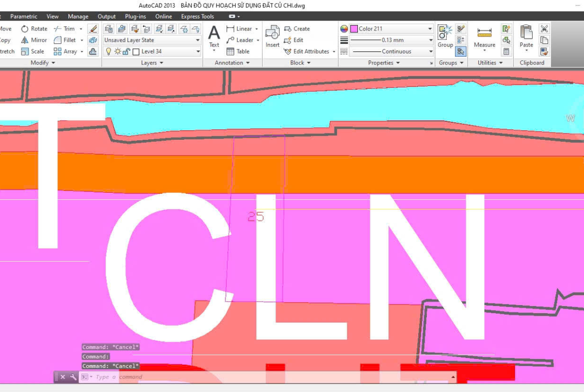Image resolution: width=584 pixels, height=392 pixels.
Task: Click the command line input field
Action: [270, 377]
